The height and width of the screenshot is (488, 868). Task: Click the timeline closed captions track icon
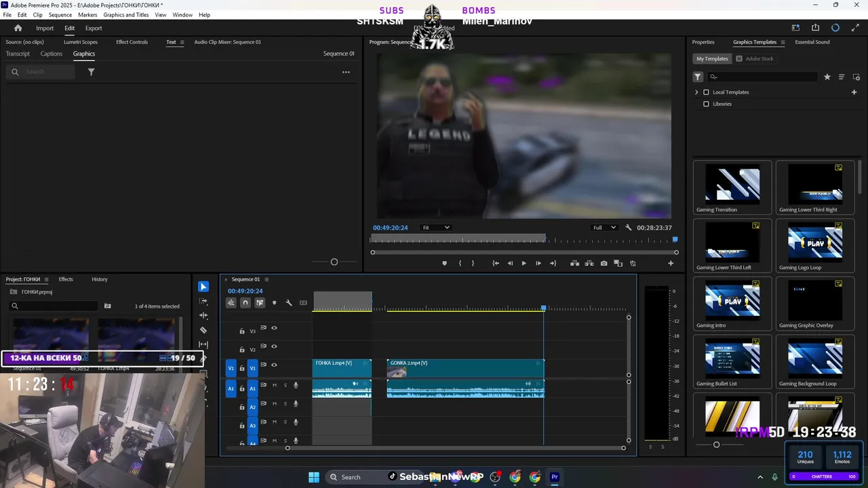pos(303,303)
